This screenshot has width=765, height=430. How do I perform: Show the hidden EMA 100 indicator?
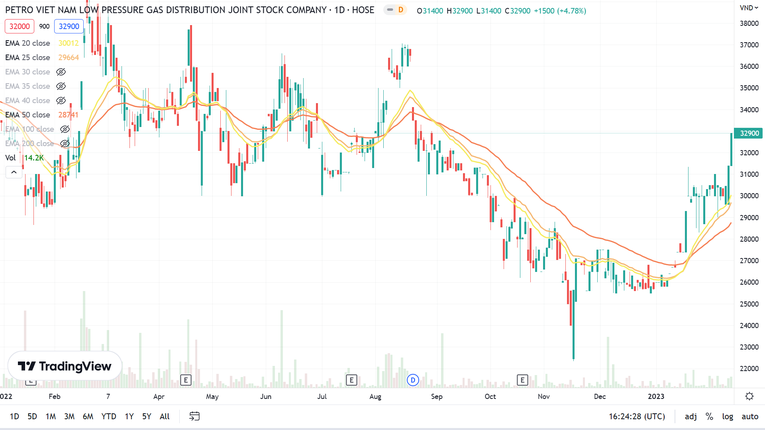point(65,129)
